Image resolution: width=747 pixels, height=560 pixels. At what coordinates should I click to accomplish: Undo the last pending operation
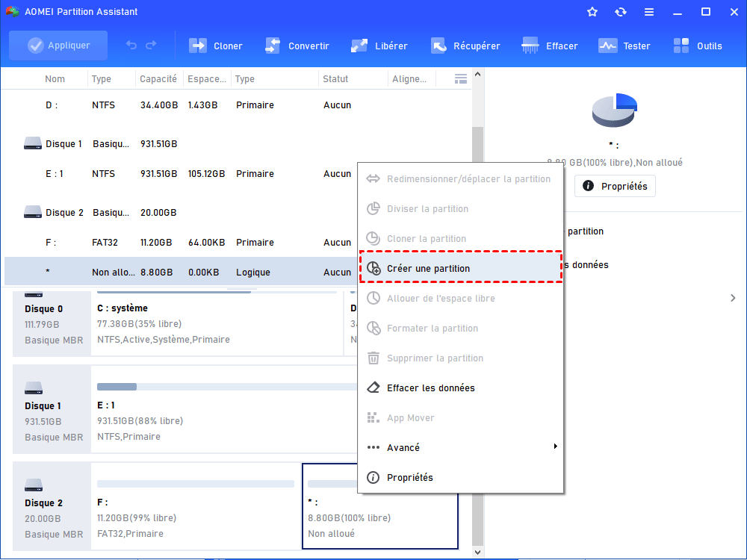pos(131,46)
